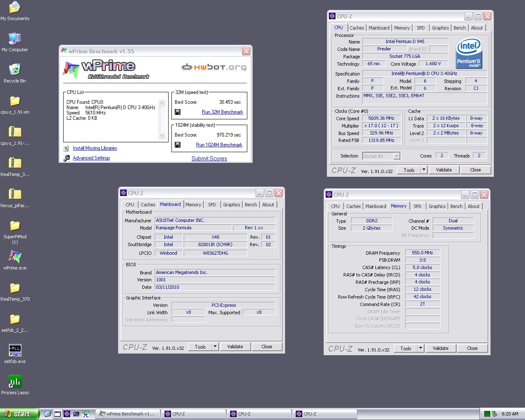Click the save icon for 1024M score
Image resolution: width=525 pixels, height=420 pixels.
pos(178,145)
